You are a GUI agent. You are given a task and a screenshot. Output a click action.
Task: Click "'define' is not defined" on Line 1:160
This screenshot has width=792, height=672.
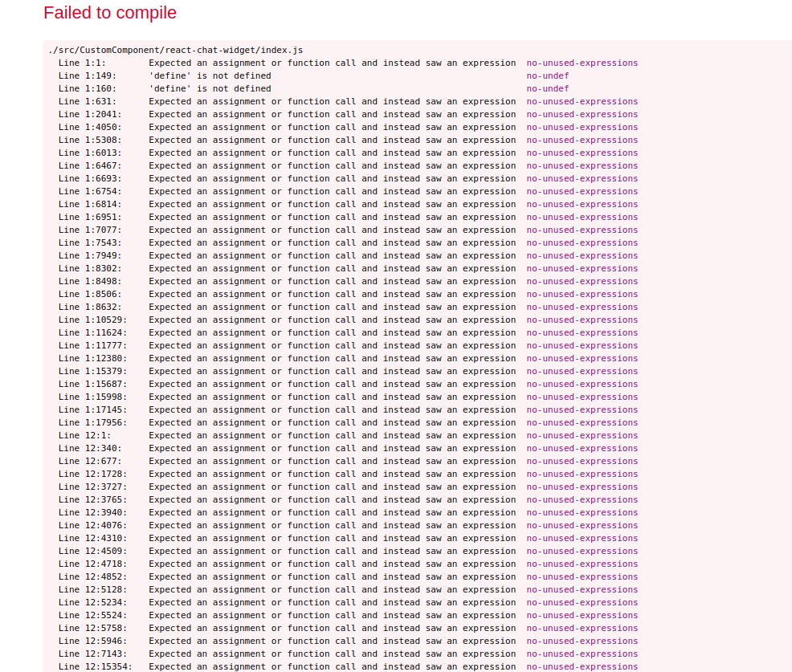click(x=210, y=89)
